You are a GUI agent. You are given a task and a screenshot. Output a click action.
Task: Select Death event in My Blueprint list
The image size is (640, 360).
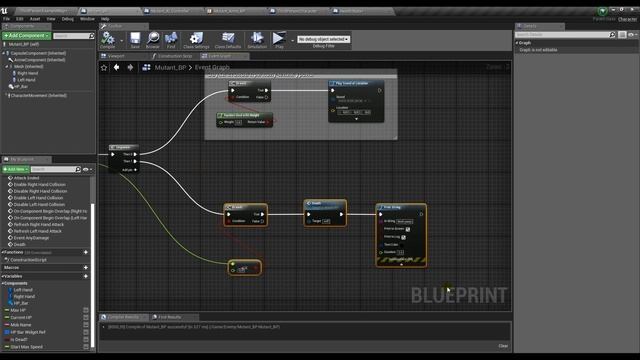(x=20, y=244)
